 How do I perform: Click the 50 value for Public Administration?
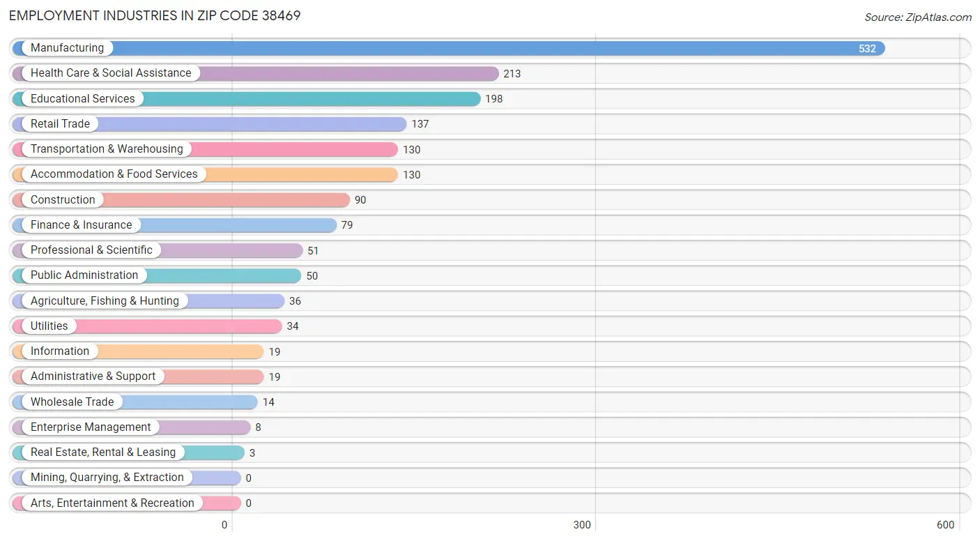[312, 276]
